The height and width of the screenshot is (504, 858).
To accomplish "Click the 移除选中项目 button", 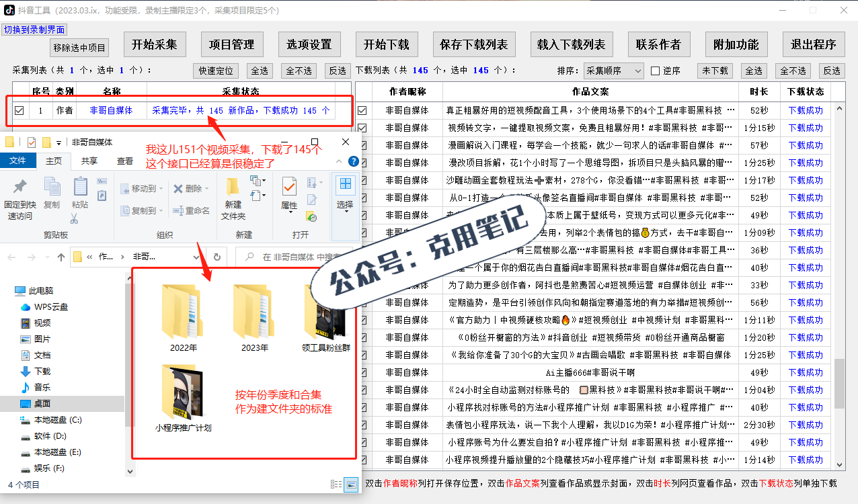I will (79, 48).
